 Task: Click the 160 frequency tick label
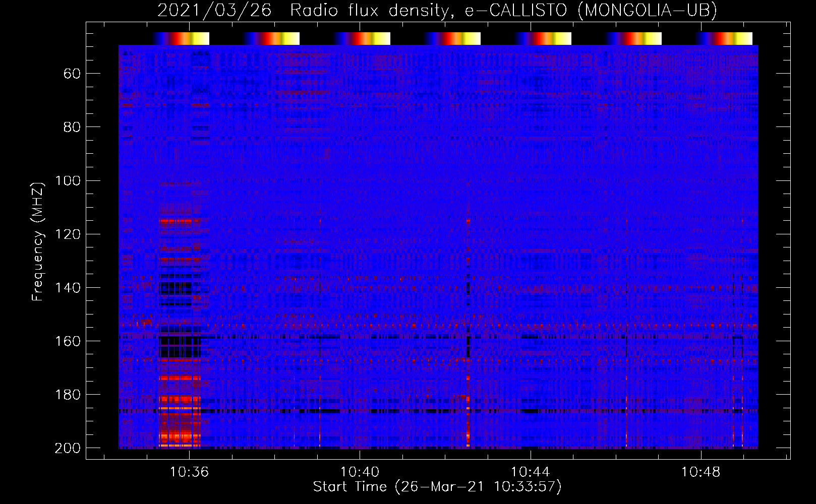68,341
